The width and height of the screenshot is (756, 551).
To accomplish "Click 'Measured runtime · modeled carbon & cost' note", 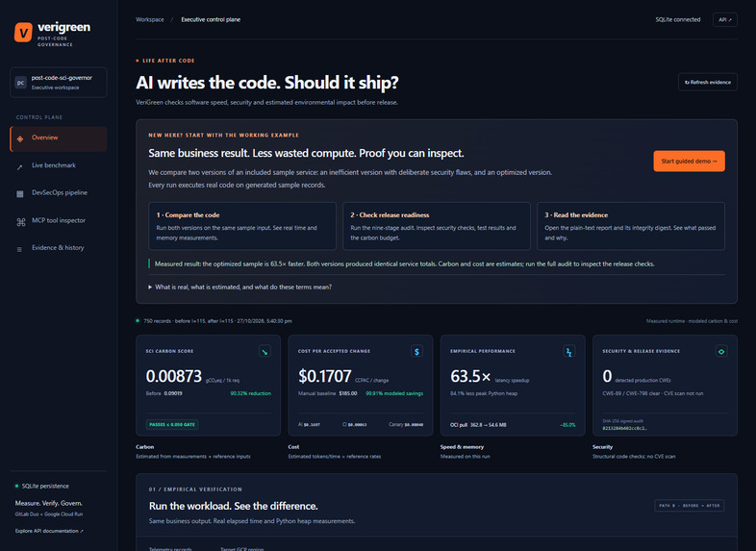I will coord(692,321).
